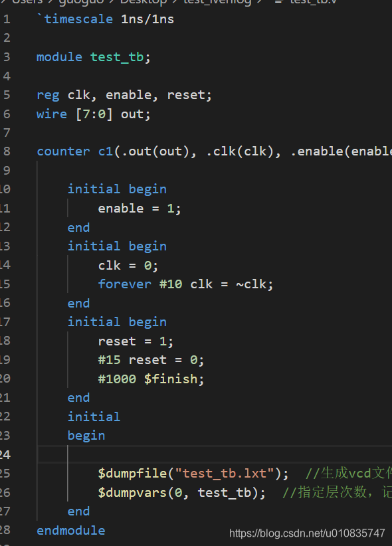Click 'initial begin' on line 17

click(117, 321)
